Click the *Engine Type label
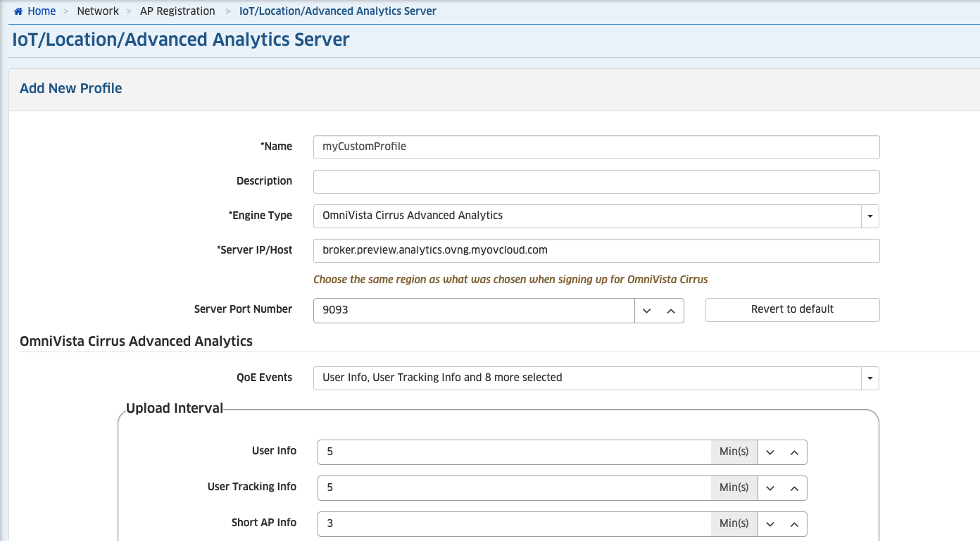 (260, 216)
